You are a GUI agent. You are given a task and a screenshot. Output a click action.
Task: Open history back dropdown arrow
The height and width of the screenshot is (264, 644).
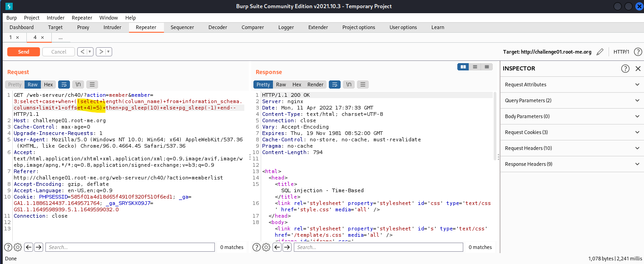(90, 52)
